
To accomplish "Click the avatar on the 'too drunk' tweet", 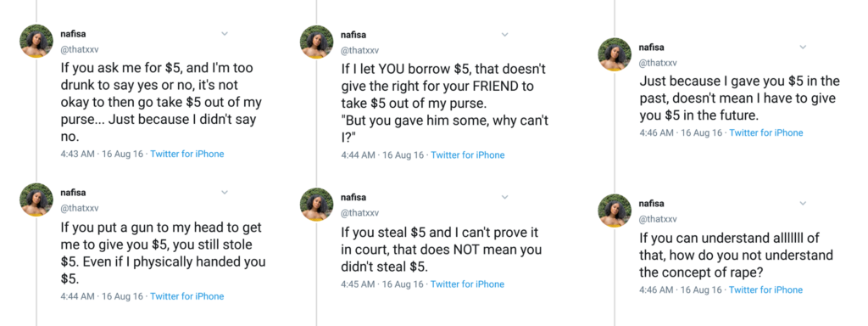I will (x=36, y=41).
